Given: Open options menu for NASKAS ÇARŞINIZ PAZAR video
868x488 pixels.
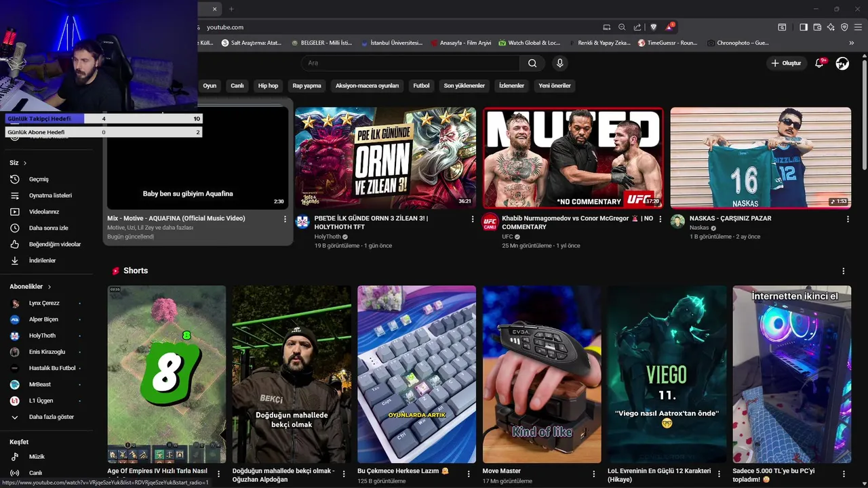Looking at the screenshot, I should [848, 219].
